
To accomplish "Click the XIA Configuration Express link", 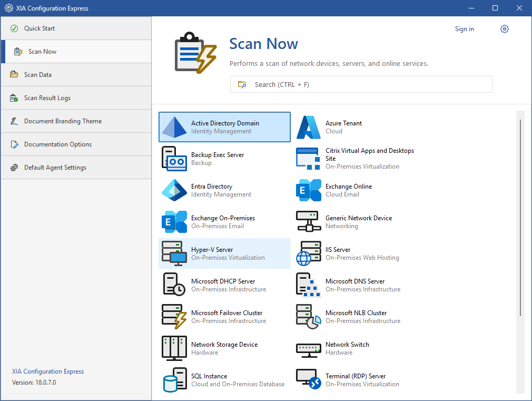I will 48,371.
